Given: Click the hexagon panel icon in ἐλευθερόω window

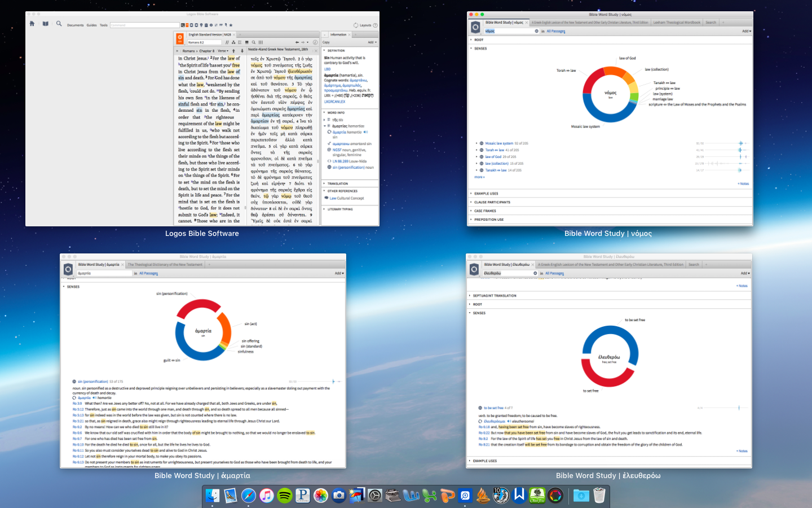Looking at the screenshot, I should click(x=474, y=269).
